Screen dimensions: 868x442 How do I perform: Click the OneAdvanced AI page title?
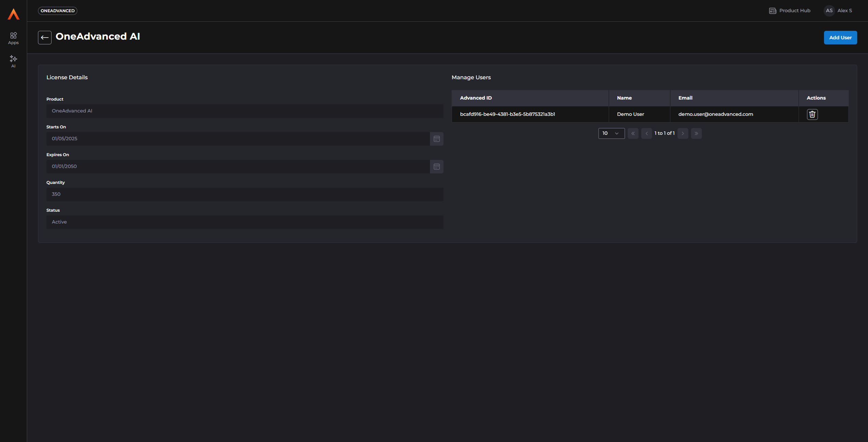(98, 37)
